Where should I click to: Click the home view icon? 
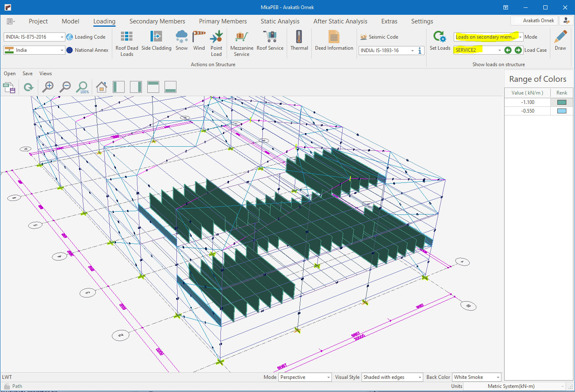coord(102,87)
